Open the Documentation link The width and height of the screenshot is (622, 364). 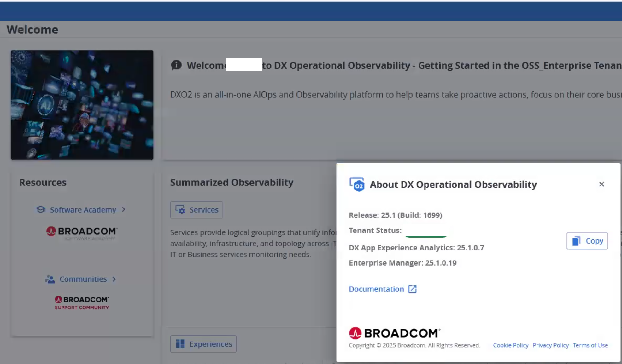376,289
